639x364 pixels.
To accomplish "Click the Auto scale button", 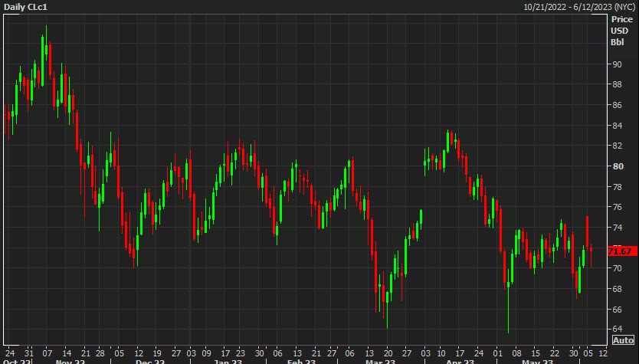I will (623, 340).
